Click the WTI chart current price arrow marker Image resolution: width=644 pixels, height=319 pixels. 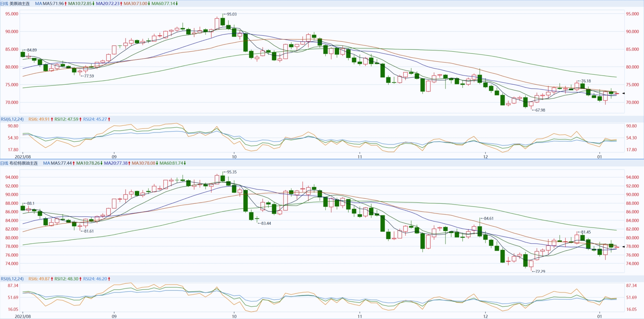[x=623, y=93]
